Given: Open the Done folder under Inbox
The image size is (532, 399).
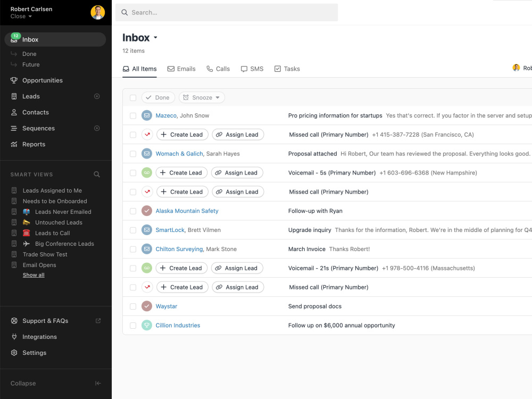Looking at the screenshot, I should click(x=29, y=54).
